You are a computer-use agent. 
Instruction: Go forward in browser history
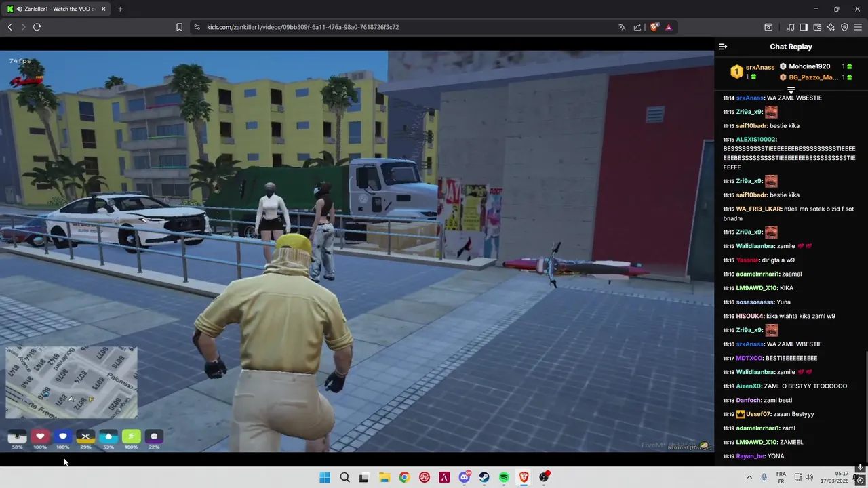click(23, 27)
